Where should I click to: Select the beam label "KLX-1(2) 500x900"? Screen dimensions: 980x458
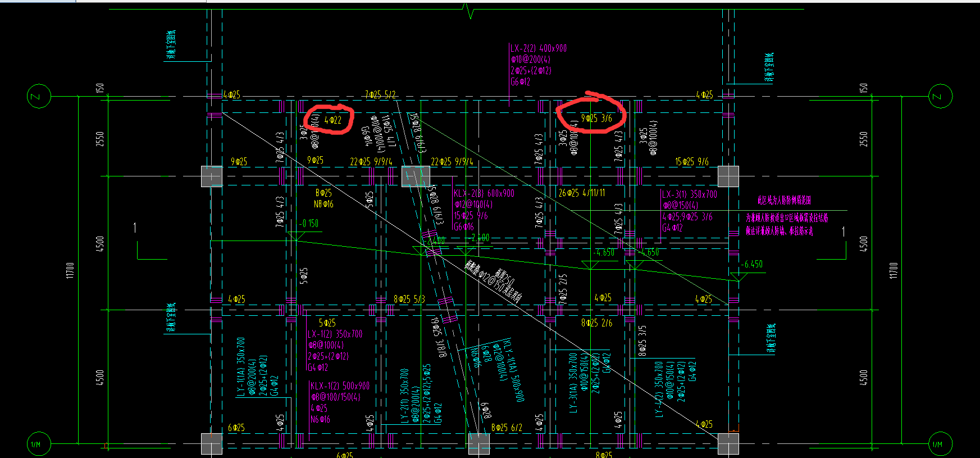340,386
